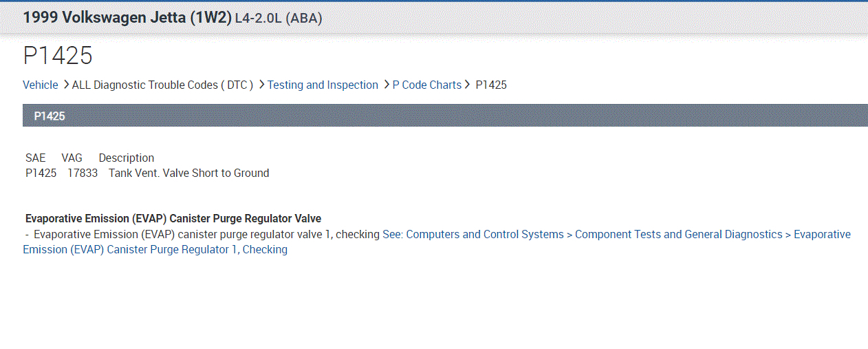This screenshot has height=349, width=868.
Task: Click the chevron before P Code Charts
Action: [387, 85]
